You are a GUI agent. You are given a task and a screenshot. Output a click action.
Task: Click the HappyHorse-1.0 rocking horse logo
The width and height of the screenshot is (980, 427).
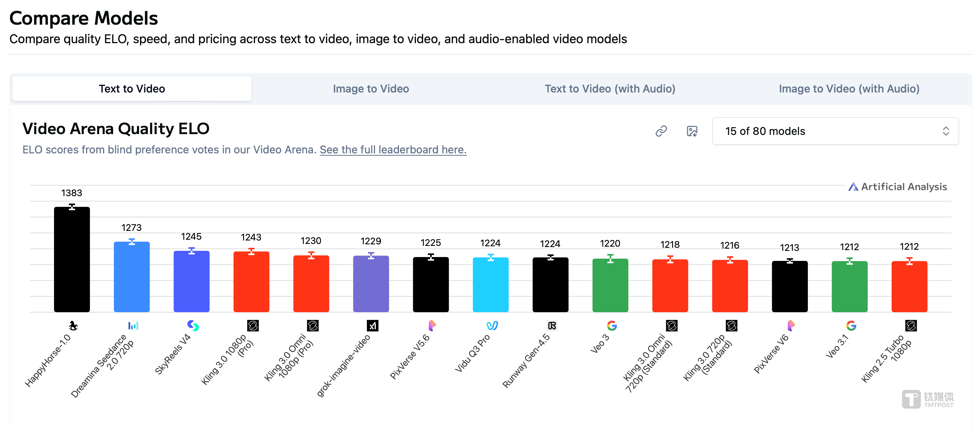(x=73, y=326)
